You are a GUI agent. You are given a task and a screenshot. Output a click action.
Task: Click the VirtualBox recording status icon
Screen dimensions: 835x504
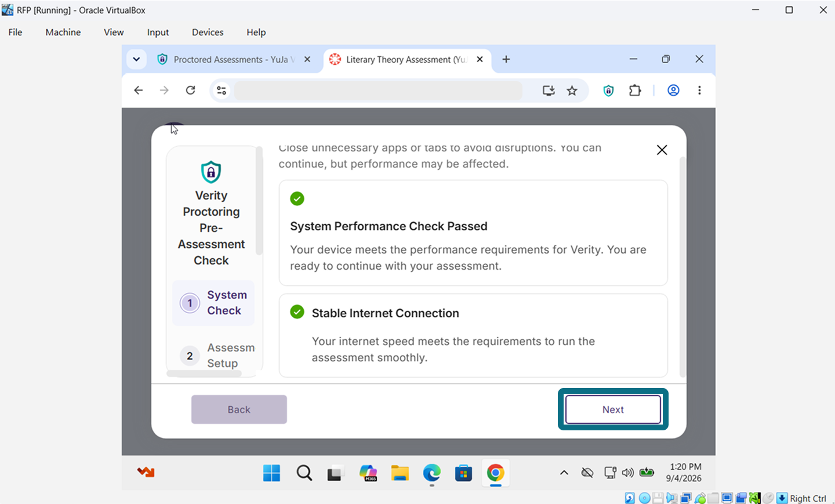pyautogui.click(x=740, y=498)
